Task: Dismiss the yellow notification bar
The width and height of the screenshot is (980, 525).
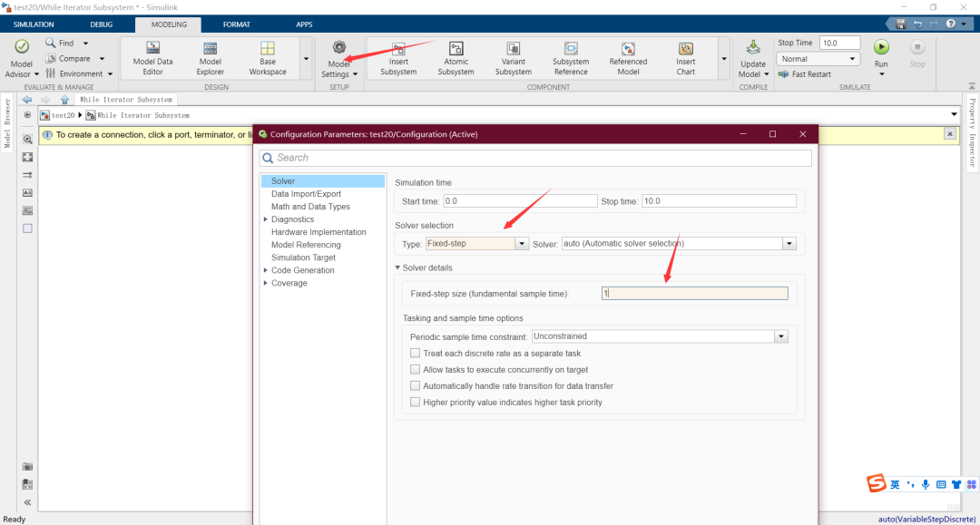Action: [950, 134]
